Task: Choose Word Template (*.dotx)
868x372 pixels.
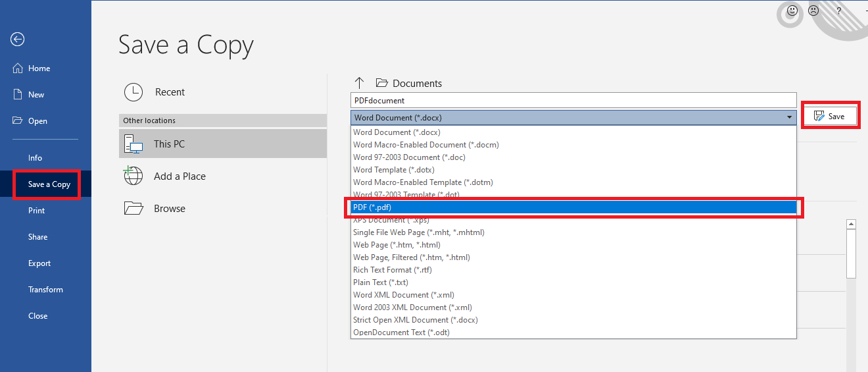Action: pyautogui.click(x=573, y=170)
